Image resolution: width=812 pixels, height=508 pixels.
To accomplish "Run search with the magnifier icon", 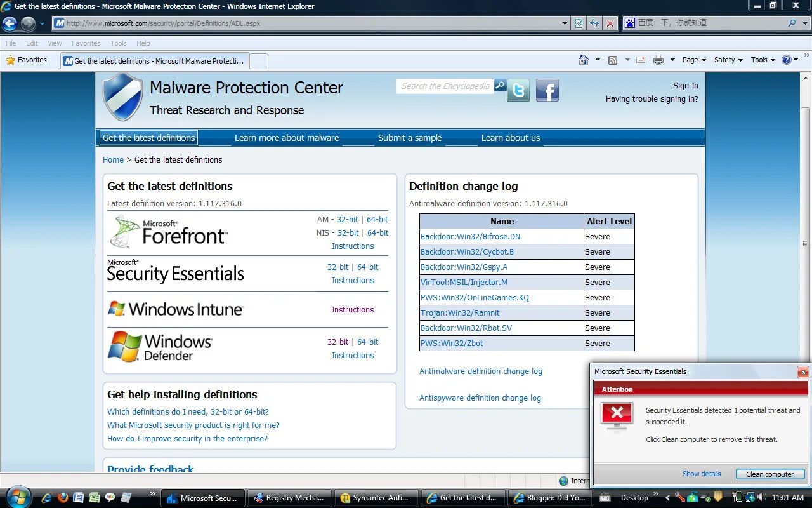I will [792, 23].
